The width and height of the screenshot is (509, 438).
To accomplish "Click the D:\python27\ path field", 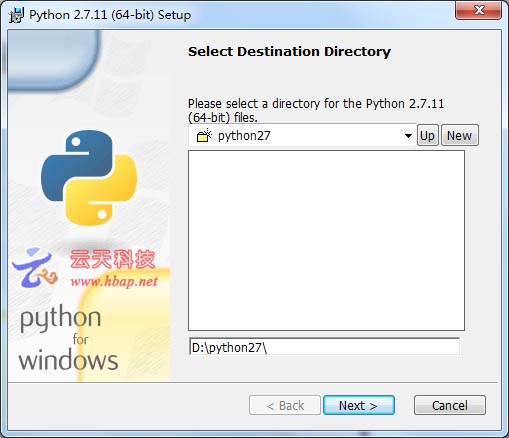I will pos(324,347).
